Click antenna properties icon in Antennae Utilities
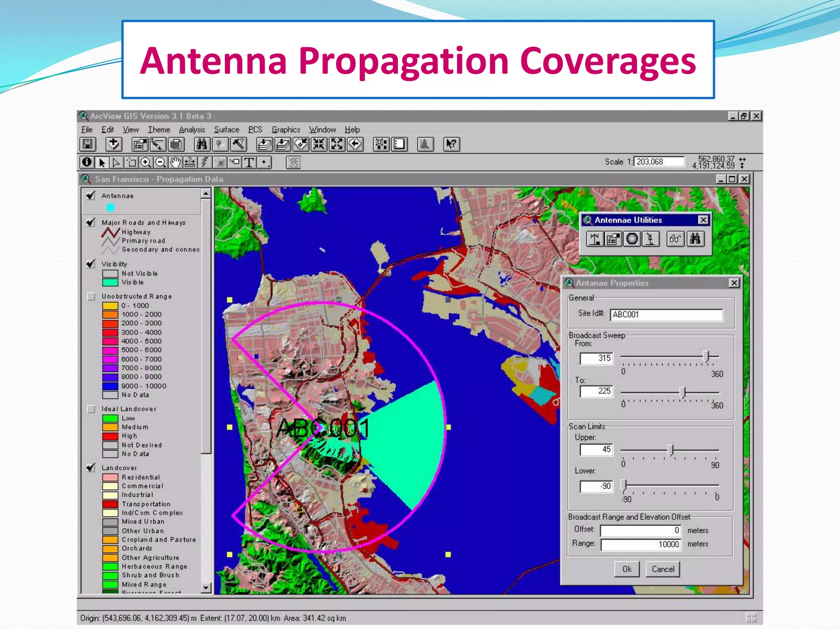 (613, 239)
